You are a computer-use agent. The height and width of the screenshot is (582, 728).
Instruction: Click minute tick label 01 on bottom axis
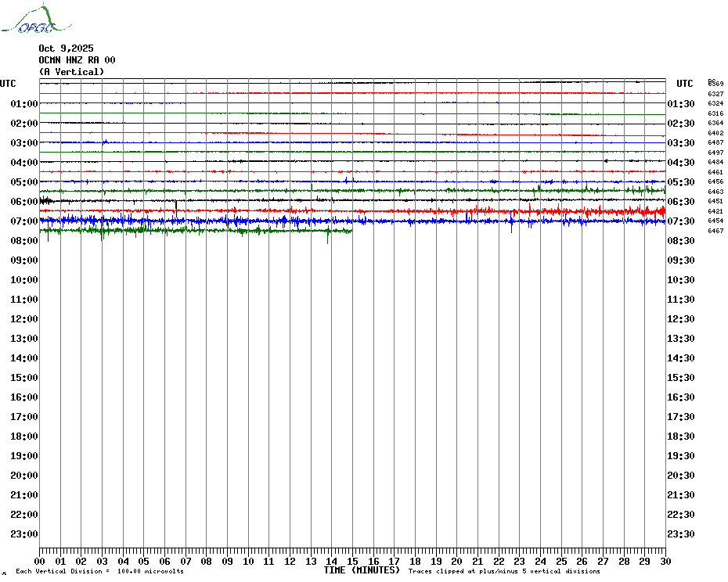point(60,561)
